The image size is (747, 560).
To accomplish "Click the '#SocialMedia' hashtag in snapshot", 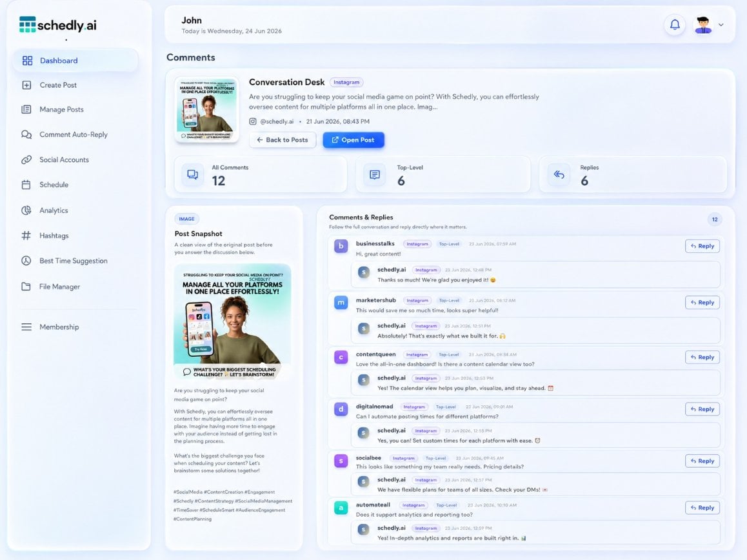I will (188, 492).
